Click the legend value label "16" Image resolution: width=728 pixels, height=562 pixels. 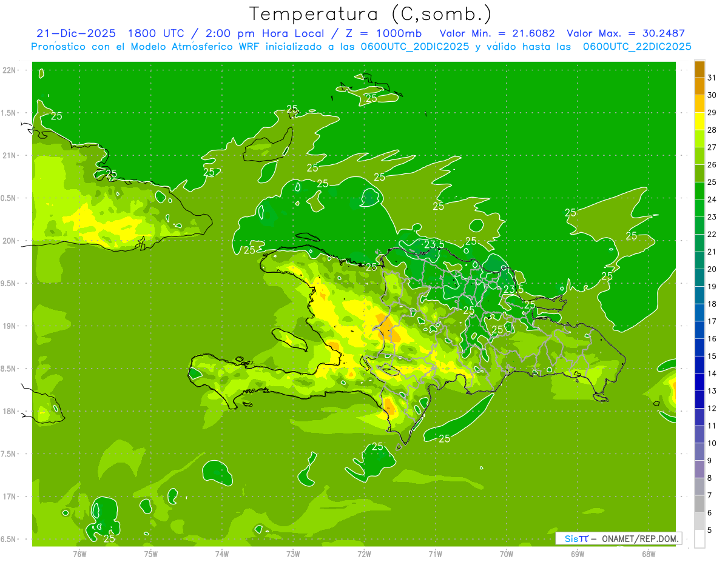coord(712,339)
